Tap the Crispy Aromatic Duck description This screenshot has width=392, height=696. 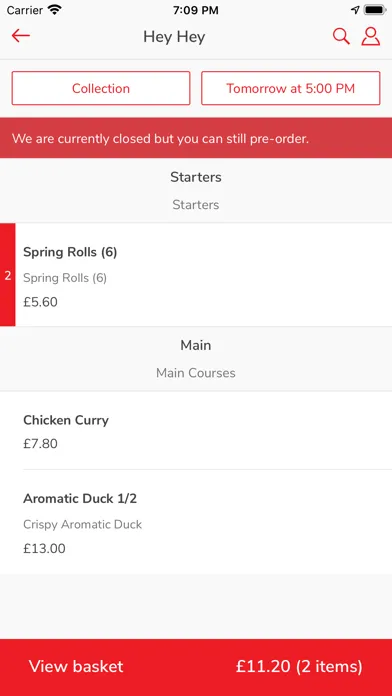click(x=83, y=524)
